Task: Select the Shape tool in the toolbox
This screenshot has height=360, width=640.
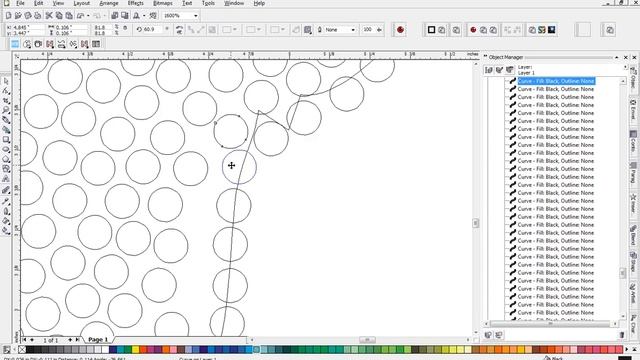Action: pyautogui.click(x=6, y=91)
